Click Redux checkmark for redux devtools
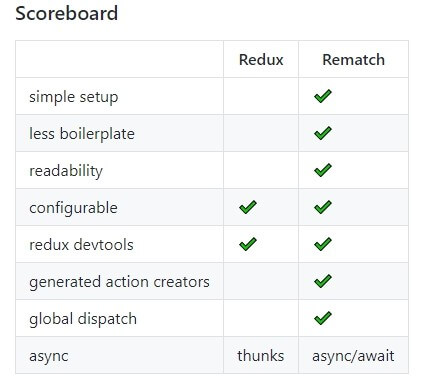431x383 pixels. (248, 244)
